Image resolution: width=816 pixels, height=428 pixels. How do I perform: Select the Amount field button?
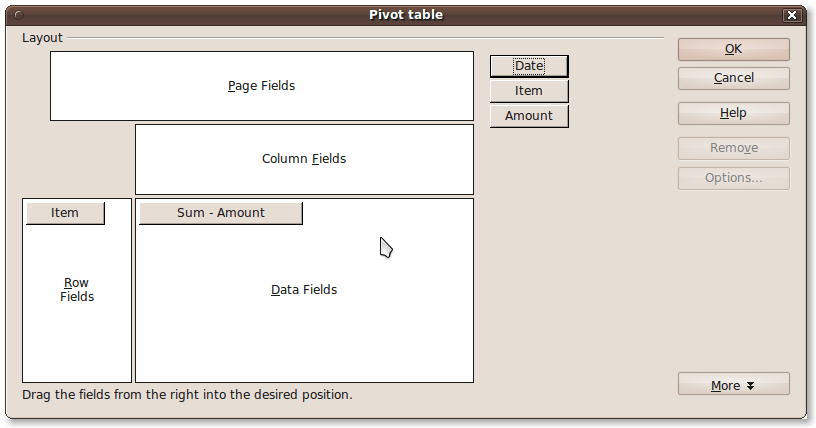[529, 116]
